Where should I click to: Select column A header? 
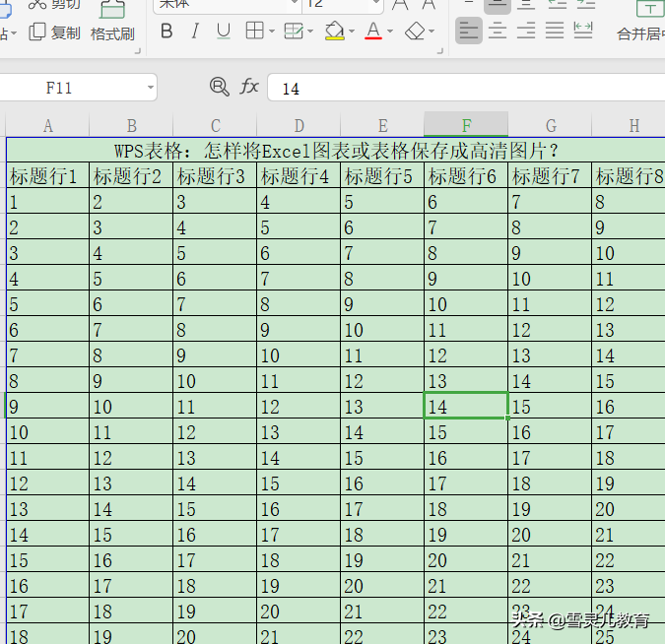pos(47,125)
